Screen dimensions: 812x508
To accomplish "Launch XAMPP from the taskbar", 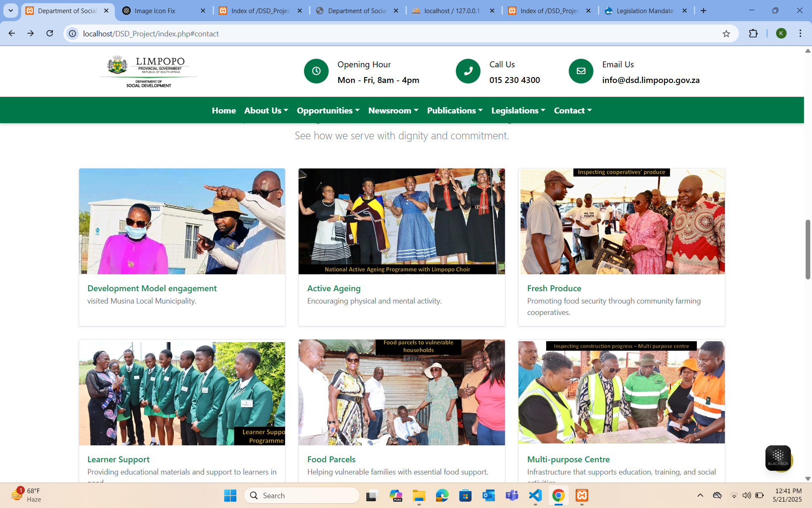I will 582,495.
